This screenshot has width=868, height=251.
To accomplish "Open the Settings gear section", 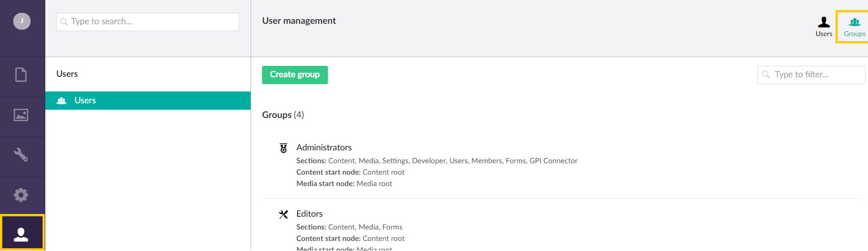I will tap(21, 195).
